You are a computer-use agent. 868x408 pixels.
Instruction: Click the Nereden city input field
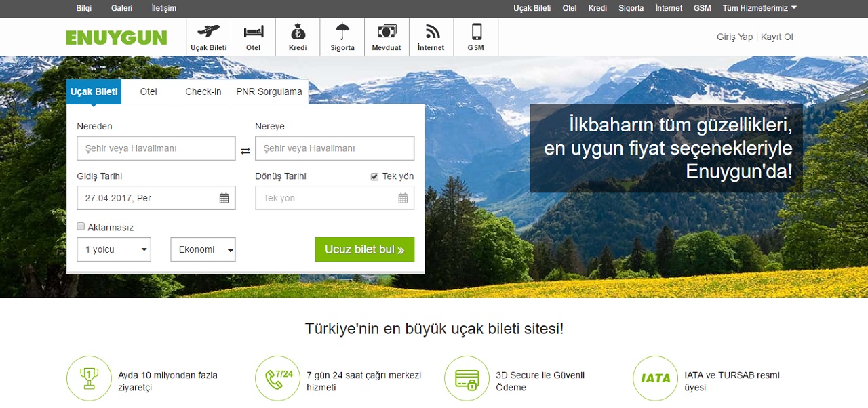coord(156,148)
